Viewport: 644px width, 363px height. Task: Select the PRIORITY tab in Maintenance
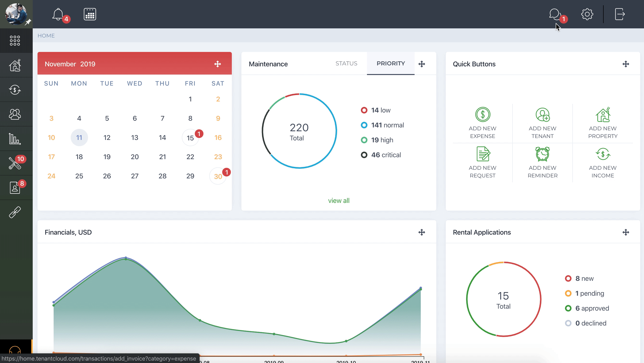(x=391, y=63)
